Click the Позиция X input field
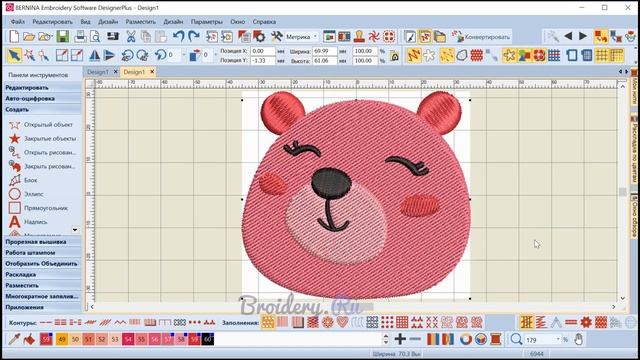Viewport: 640px width, 360px height. [x=262, y=51]
